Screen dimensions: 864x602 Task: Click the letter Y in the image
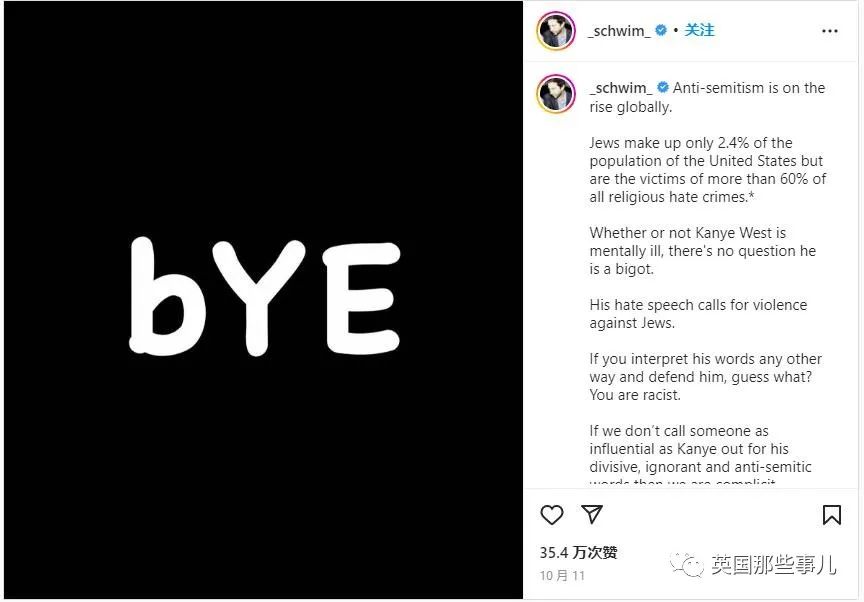click(258, 297)
